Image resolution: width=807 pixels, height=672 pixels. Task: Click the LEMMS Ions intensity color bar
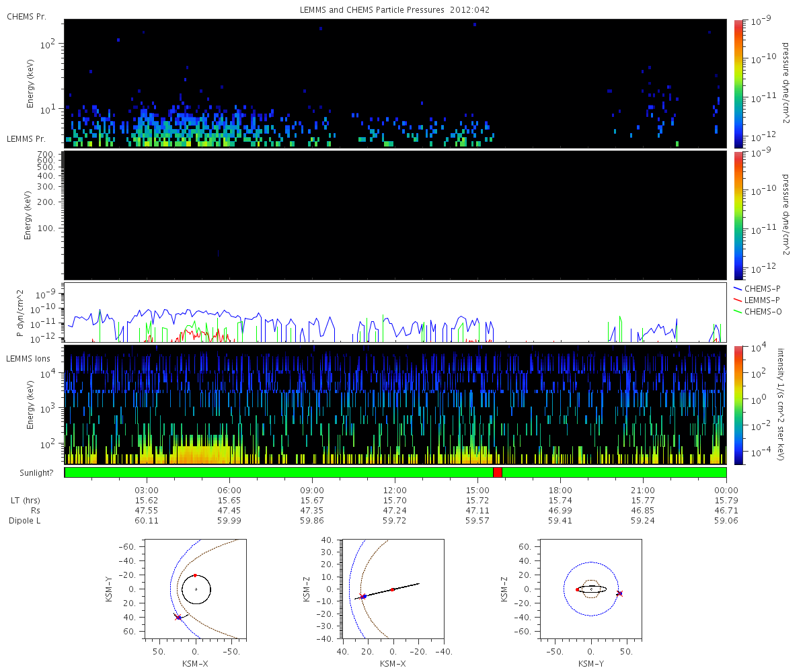[738, 405]
